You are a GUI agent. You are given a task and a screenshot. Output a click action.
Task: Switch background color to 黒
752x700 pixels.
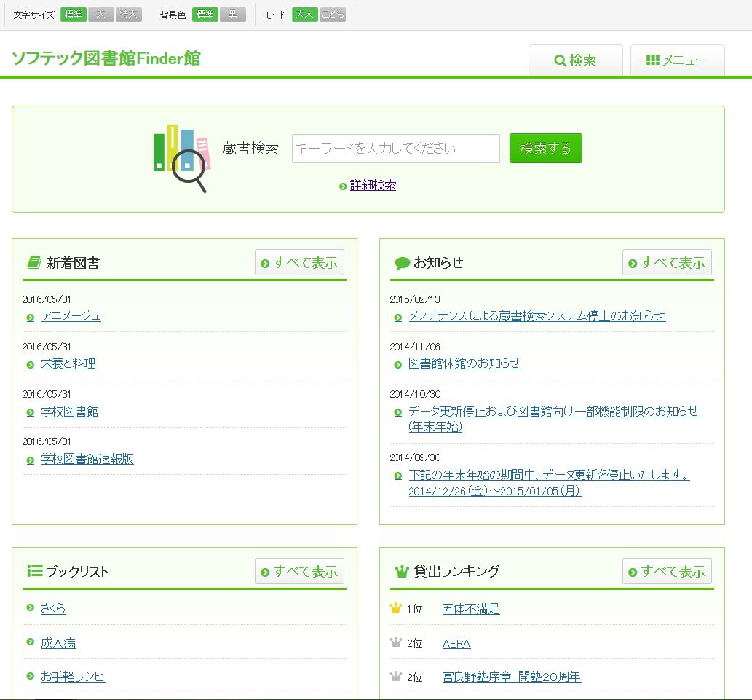(x=233, y=15)
